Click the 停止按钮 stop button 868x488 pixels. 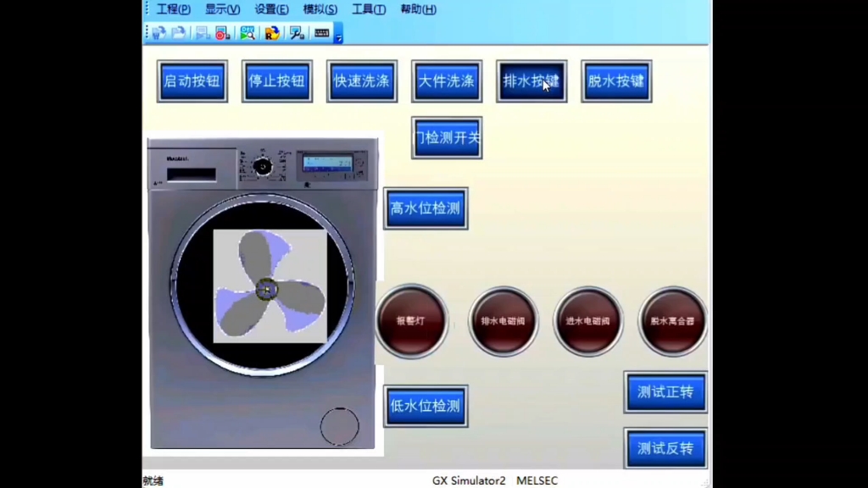(x=277, y=81)
